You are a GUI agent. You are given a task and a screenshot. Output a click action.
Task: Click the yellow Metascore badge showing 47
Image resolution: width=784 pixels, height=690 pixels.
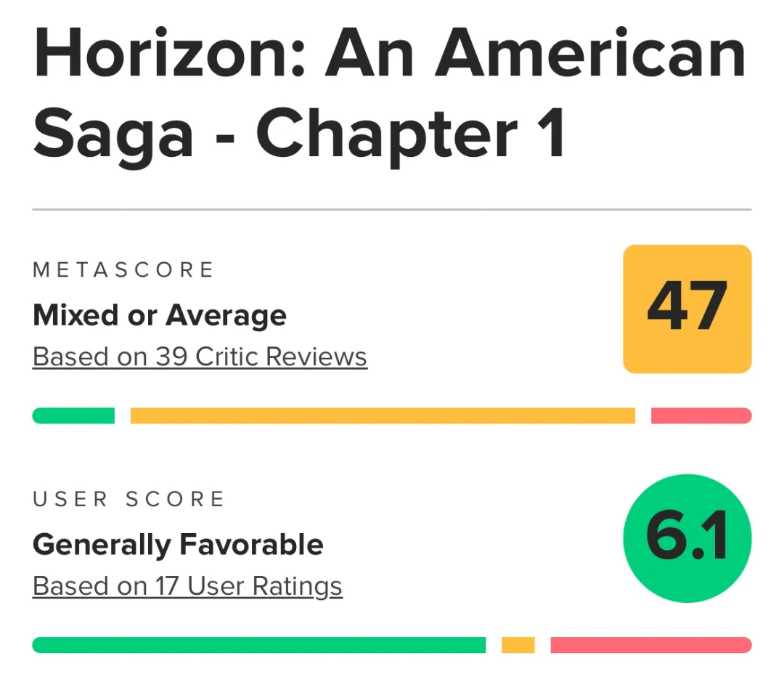(x=687, y=309)
